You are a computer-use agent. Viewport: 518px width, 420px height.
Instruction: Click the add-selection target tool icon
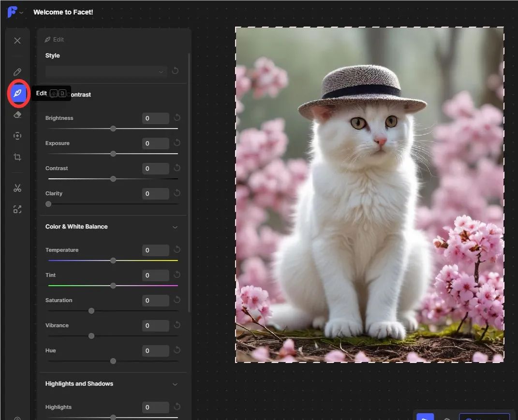coord(17,136)
